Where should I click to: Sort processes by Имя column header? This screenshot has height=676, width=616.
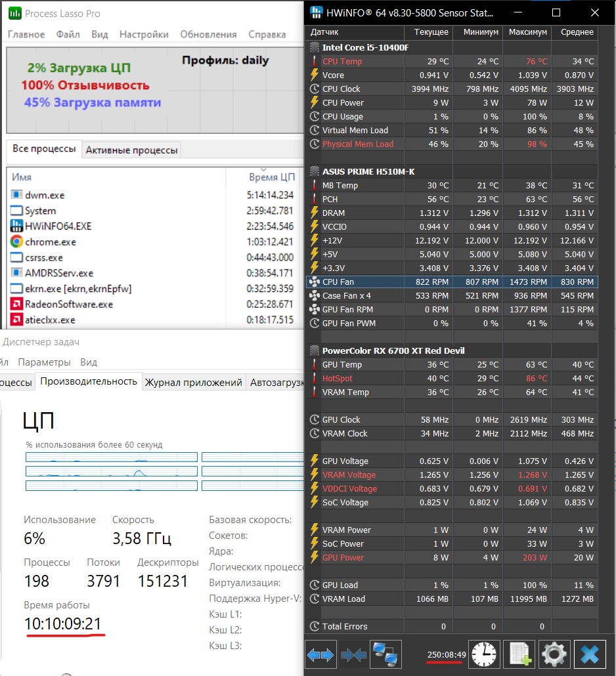click(x=116, y=177)
